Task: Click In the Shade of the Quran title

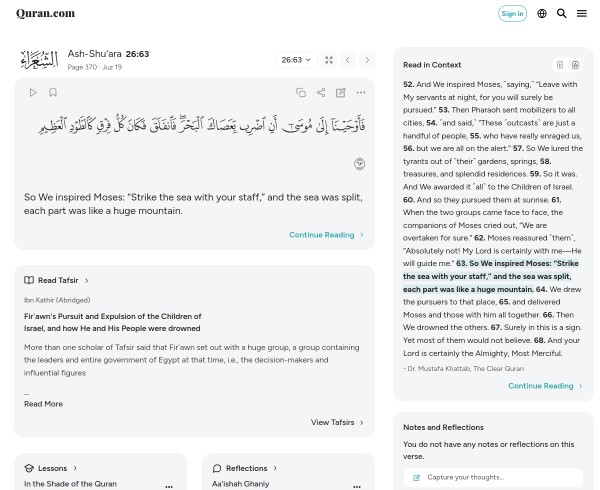Action: pos(70,484)
